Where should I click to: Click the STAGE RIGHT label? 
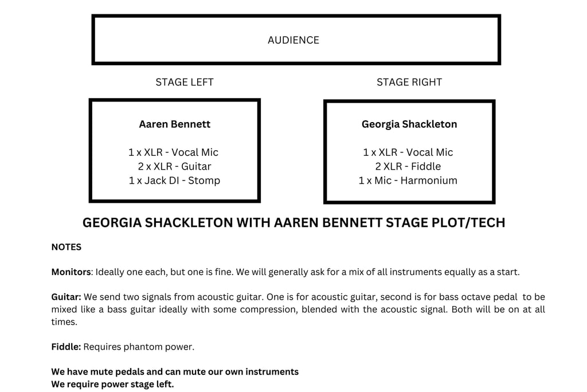point(409,82)
